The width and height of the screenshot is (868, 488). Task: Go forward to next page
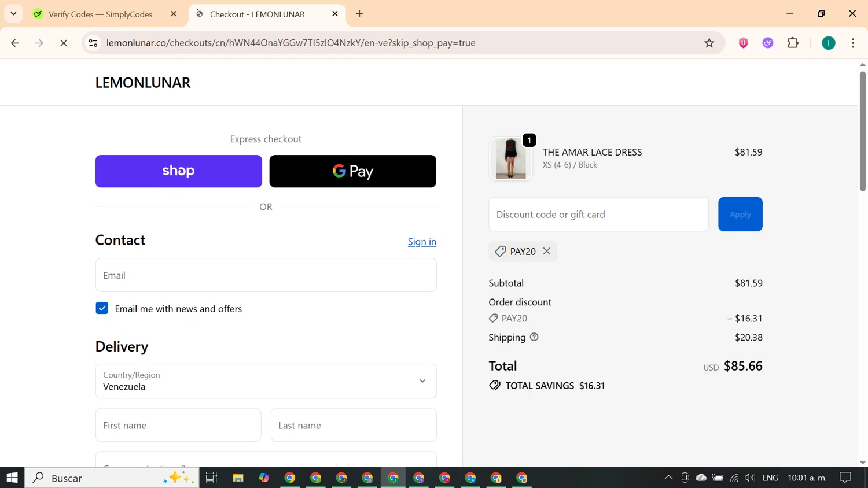point(39,43)
